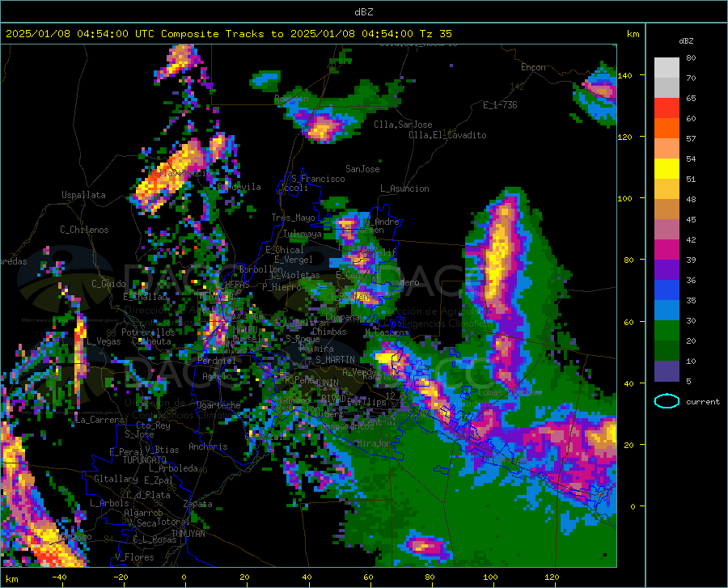Viewport: 728px width, 588px height.
Task: Click the 'C_Guido' map label
Action: (x=108, y=284)
